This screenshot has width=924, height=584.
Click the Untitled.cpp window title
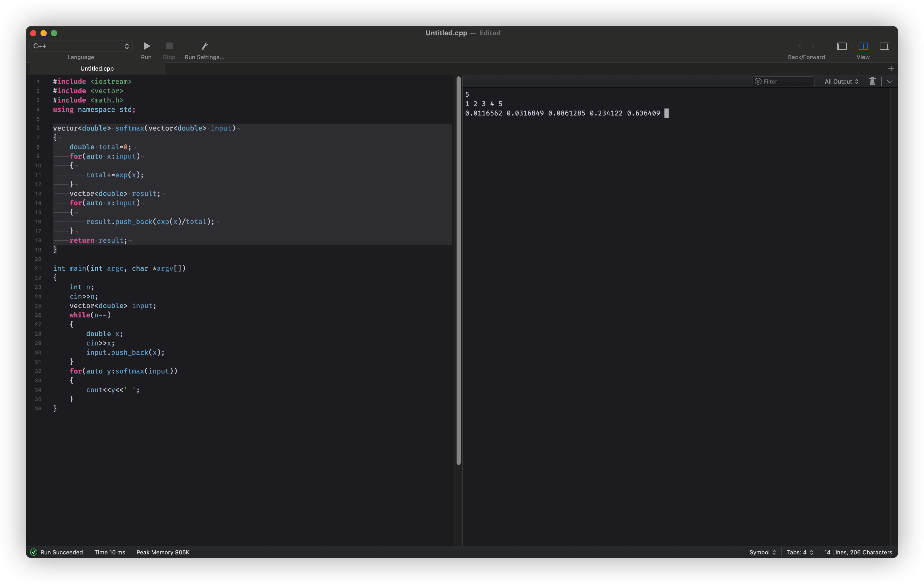click(x=446, y=33)
